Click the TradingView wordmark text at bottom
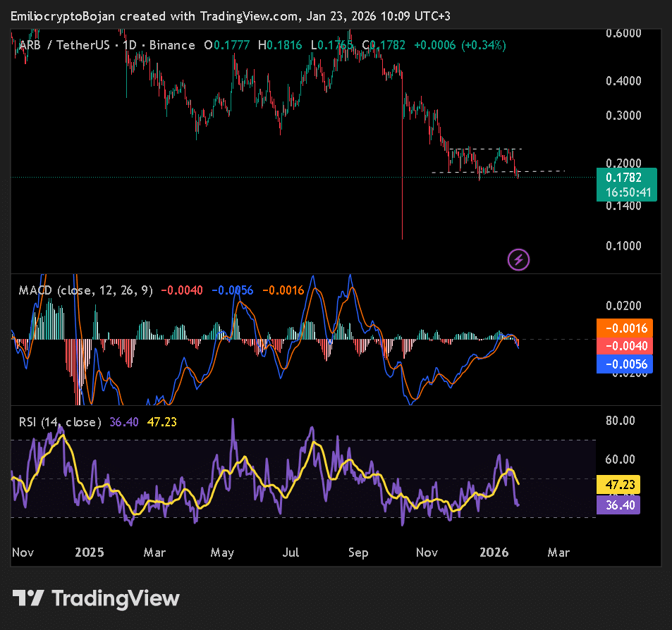 pos(116,599)
